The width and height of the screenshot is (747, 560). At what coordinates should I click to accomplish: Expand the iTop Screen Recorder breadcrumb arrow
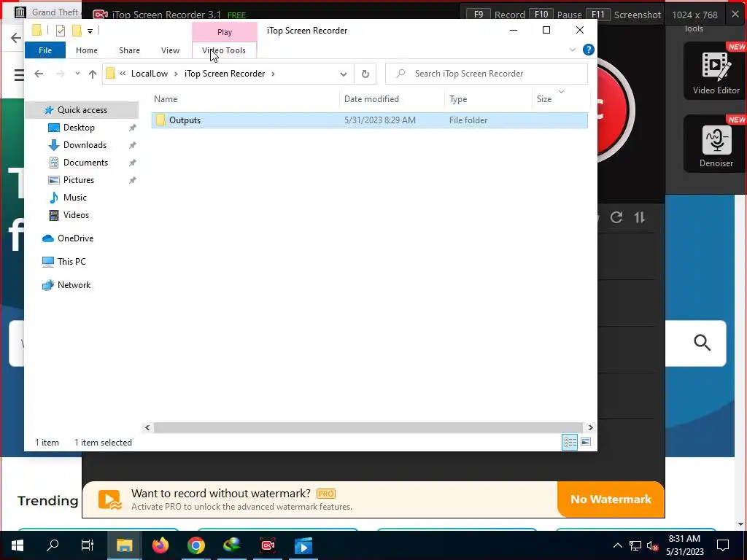[x=273, y=74]
